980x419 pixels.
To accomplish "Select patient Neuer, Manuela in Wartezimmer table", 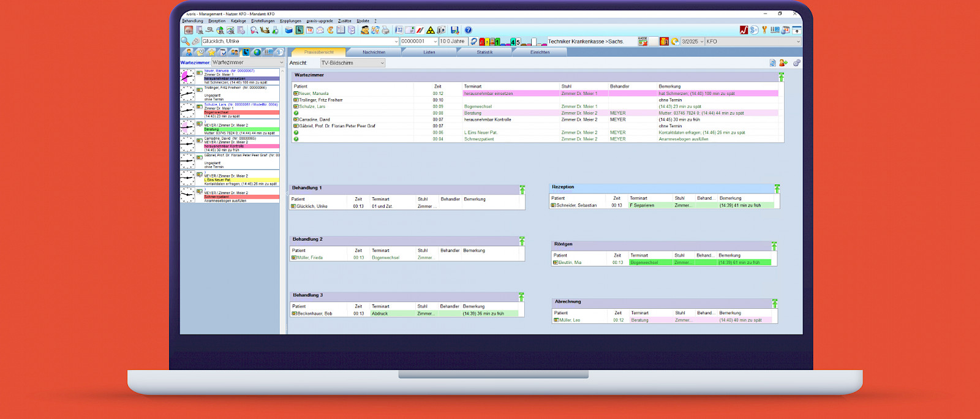I will point(313,94).
